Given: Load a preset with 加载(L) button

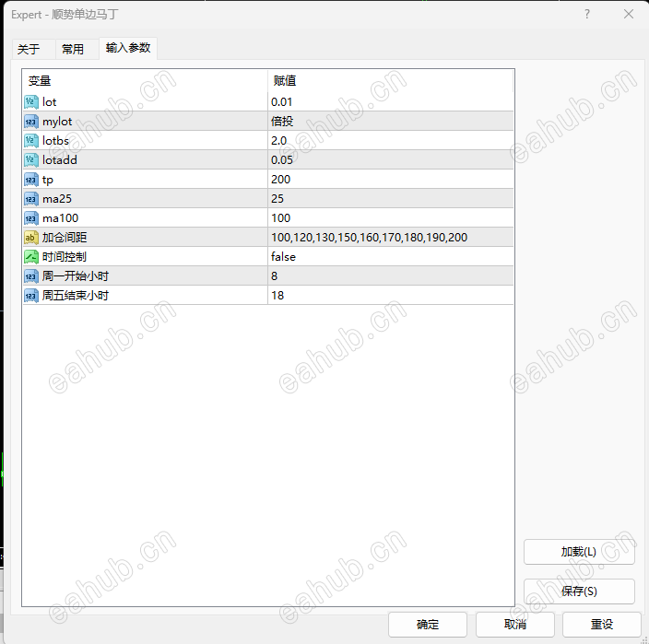Looking at the screenshot, I should 579,552.
